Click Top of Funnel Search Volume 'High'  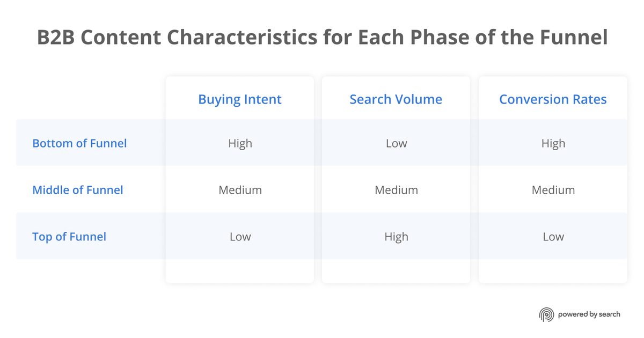coord(396,237)
